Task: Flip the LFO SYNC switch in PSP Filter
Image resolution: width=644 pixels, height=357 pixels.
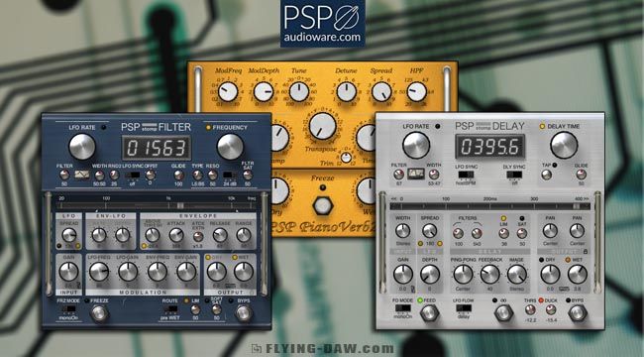Action: pos(132,176)
